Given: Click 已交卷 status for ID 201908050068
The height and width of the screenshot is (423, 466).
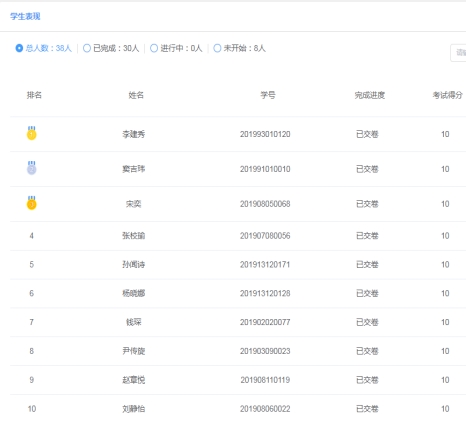Looking at the screenshot, I should (x=367, y=204).
